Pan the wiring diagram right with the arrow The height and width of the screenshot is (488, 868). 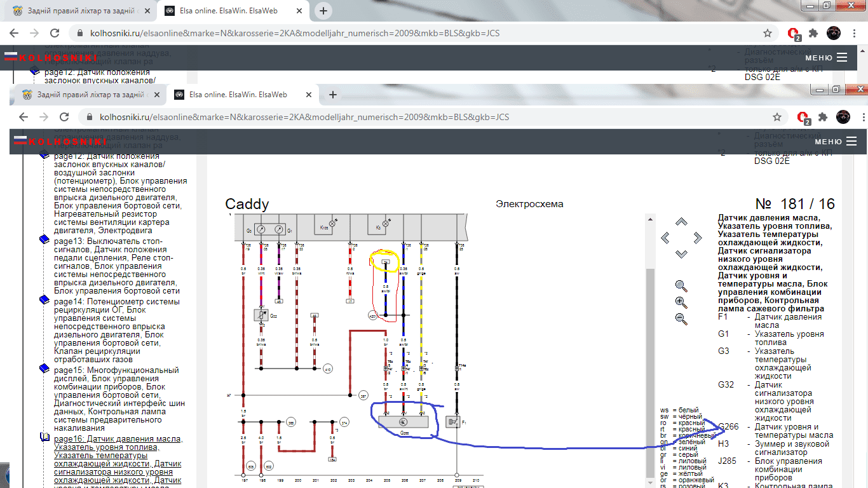(698, 238)
